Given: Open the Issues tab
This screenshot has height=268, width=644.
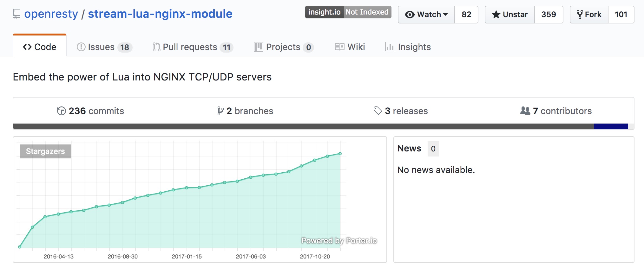Looking at the screenshot, I should pos(104,47).
